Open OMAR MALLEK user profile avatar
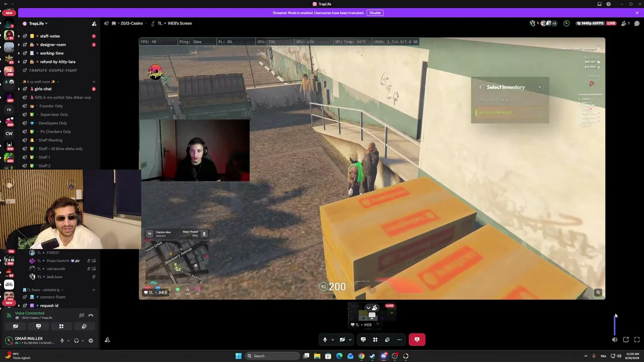 [9, 340]
